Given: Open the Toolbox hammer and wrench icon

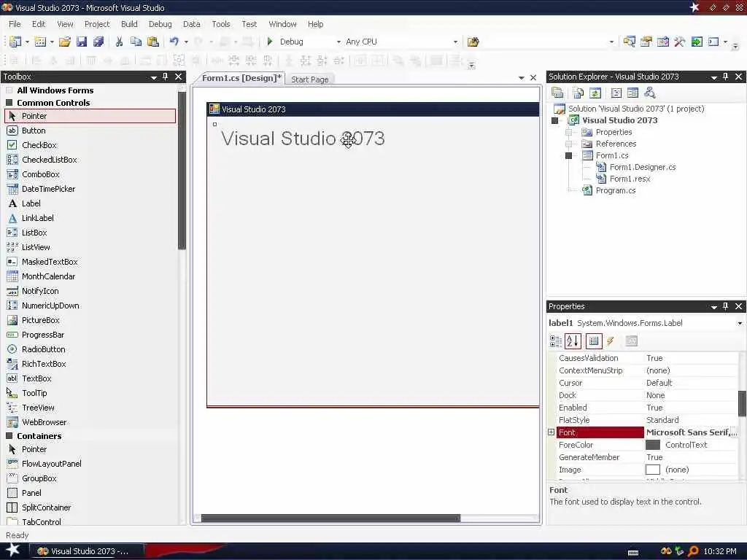Looking at the screenshot, I should [679, 42].
